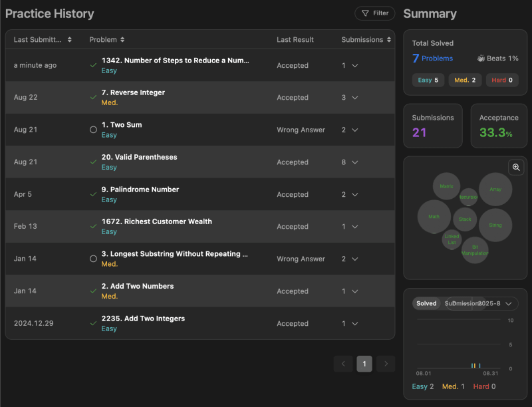
Task: Open 1672. Richest Customer Wealth problem
Action: click(157, 221)
